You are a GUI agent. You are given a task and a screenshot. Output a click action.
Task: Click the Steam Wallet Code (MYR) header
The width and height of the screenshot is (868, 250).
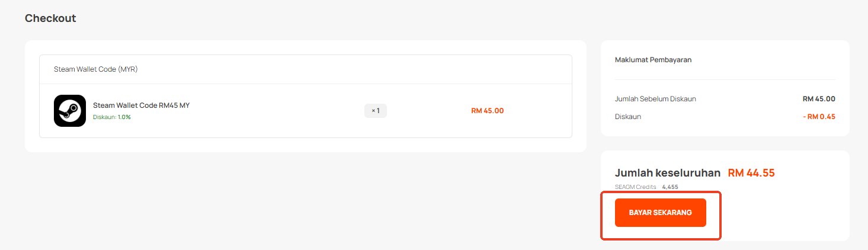[95, 69]
